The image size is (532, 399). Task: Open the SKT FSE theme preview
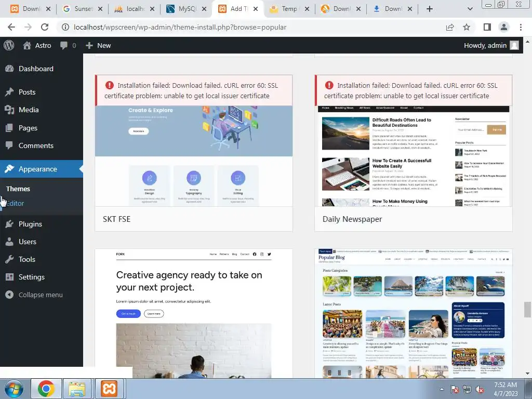(x=194, y=156)
